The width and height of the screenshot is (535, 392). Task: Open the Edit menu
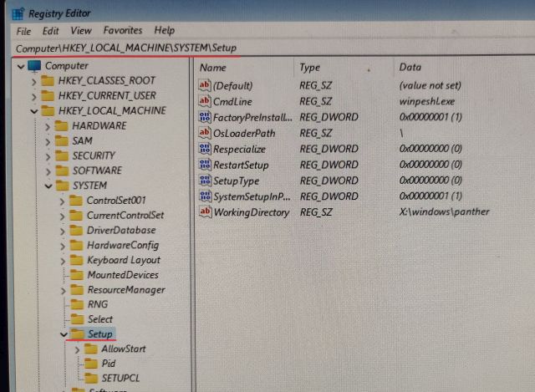(x=50, y=31)
